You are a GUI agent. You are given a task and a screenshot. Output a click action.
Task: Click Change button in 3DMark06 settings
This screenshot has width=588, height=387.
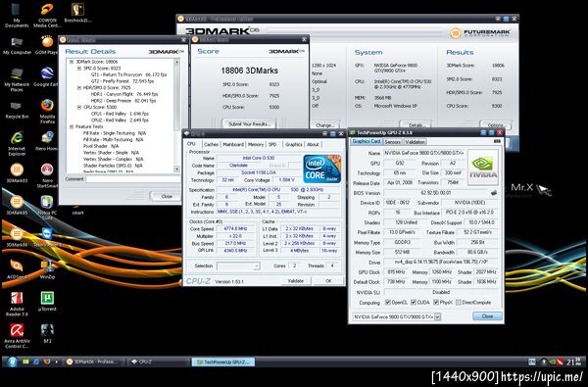coord(324,125)
